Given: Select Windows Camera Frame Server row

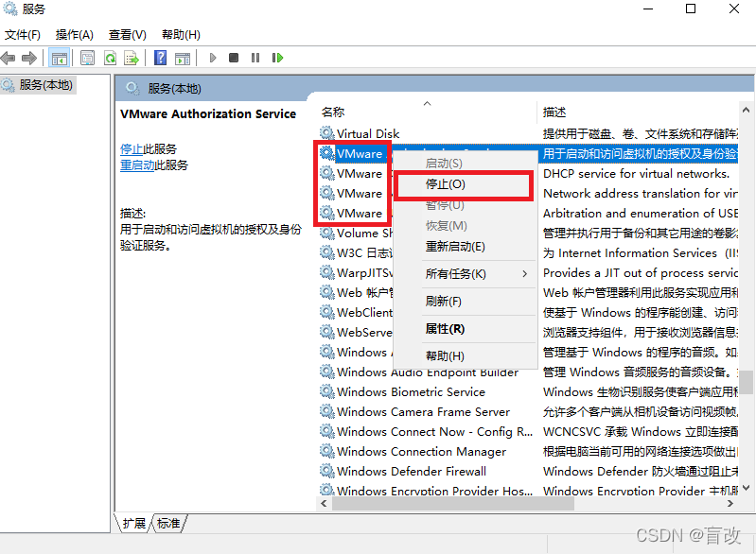Looking at the screenshot, I should coord(528,412).
